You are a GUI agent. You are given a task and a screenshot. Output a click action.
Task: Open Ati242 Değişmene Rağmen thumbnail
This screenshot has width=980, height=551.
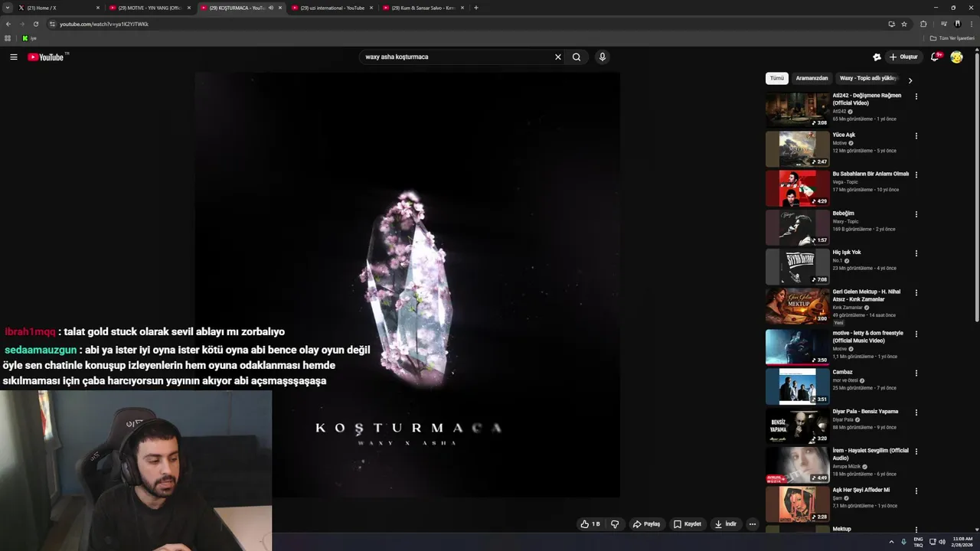[797, 110]
